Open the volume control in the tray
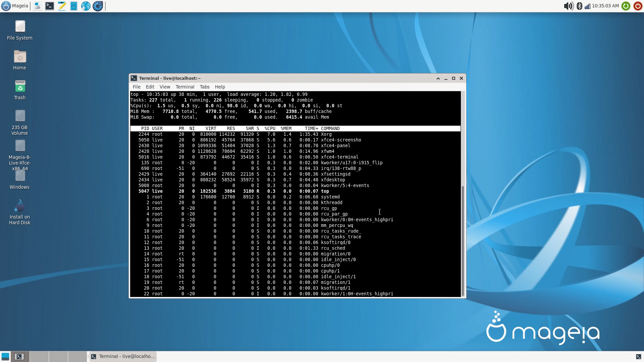This screenshot has width=644, height=362. click(568, 6)
